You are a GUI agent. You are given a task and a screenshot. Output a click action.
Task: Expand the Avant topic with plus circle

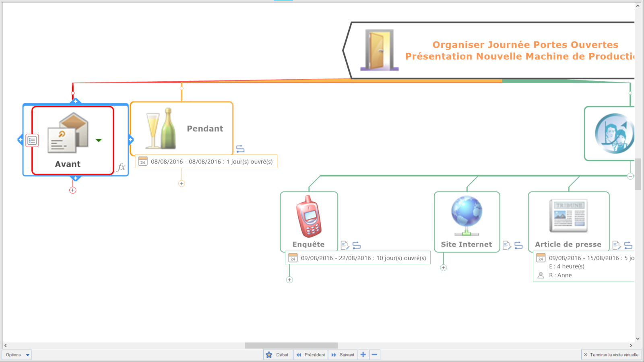tap(73, 190)
